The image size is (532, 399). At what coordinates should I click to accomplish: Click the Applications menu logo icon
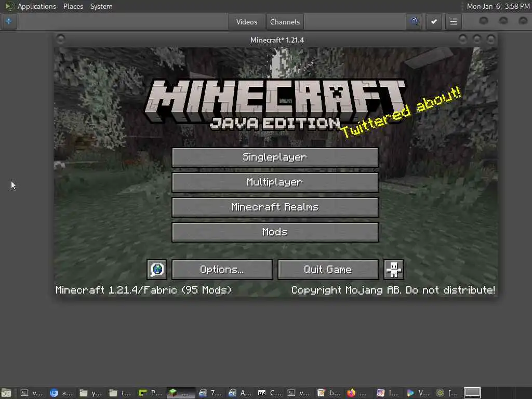click(x=9, y=6)
